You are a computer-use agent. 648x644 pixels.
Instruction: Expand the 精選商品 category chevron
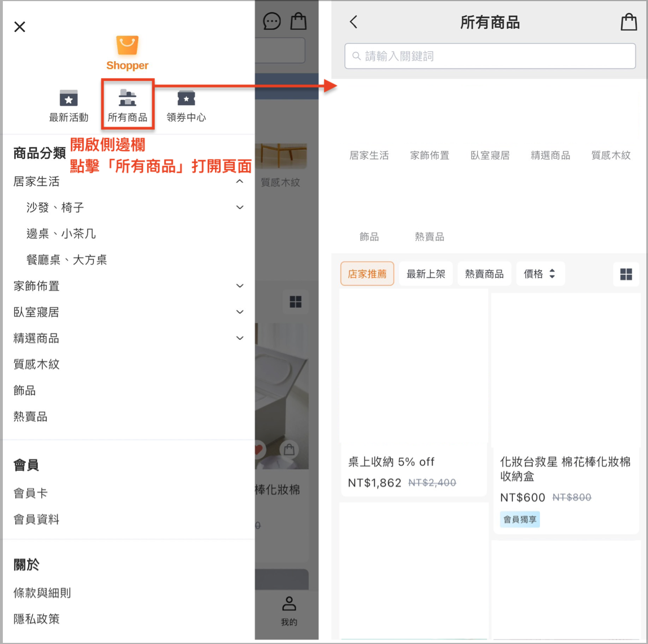pos(240,338)
